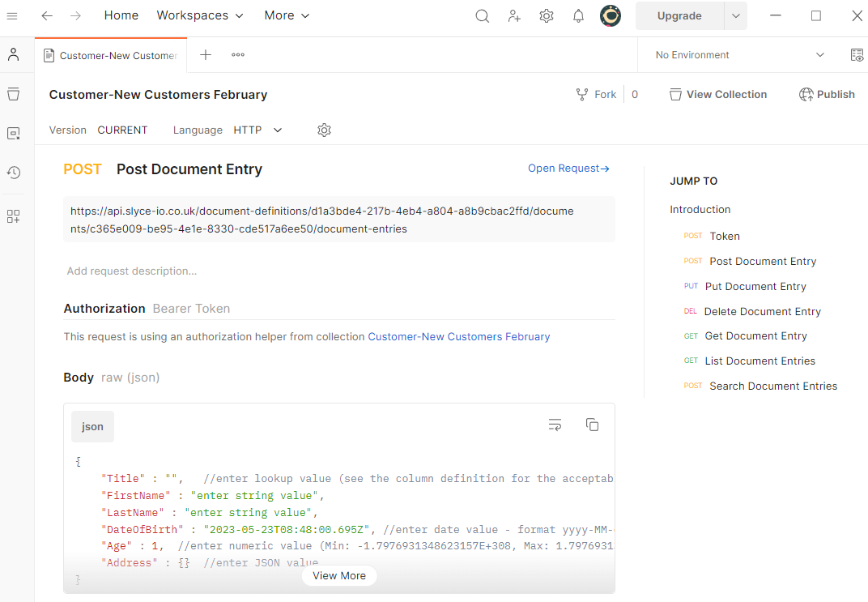
Task: Jump to POST Token
Action: click(x=712, y=237)
